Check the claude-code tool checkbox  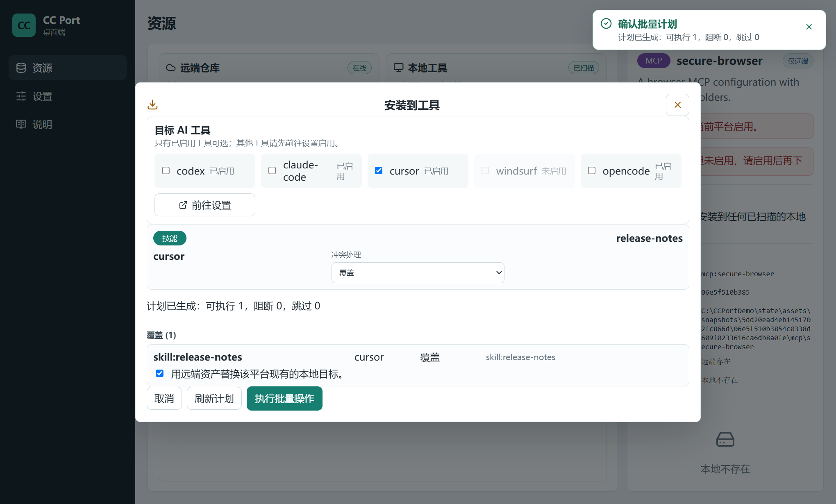[272, 170]
